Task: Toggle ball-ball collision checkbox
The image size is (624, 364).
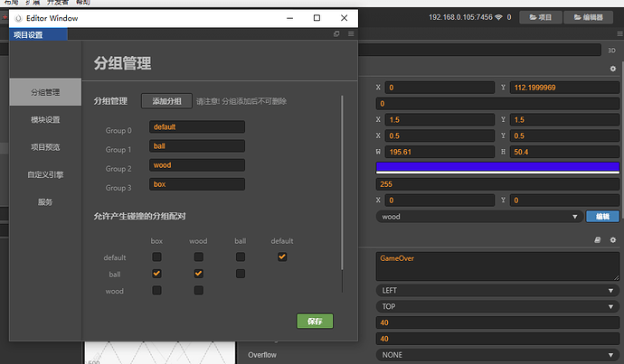Action: coord(241,274)
